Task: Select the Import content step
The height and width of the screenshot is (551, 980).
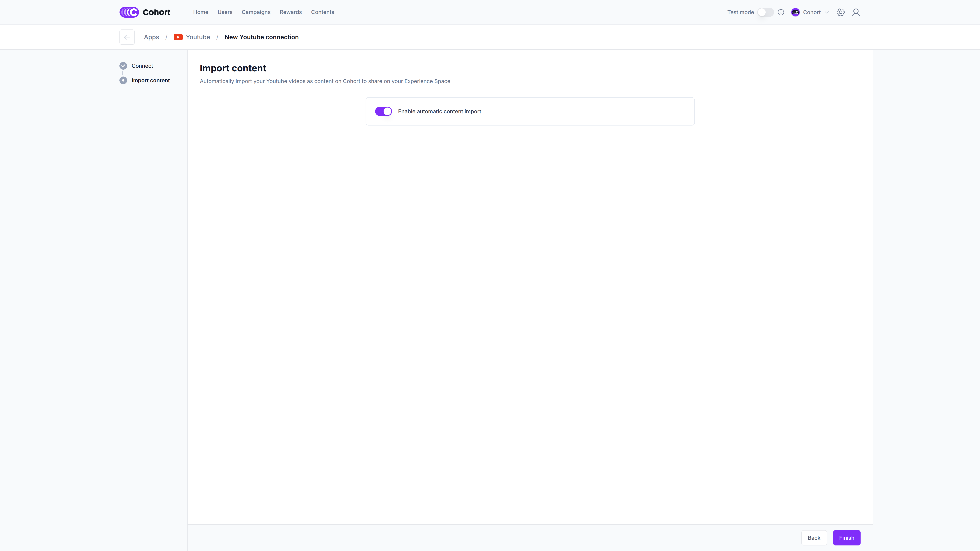Action: tap(151, 80)
